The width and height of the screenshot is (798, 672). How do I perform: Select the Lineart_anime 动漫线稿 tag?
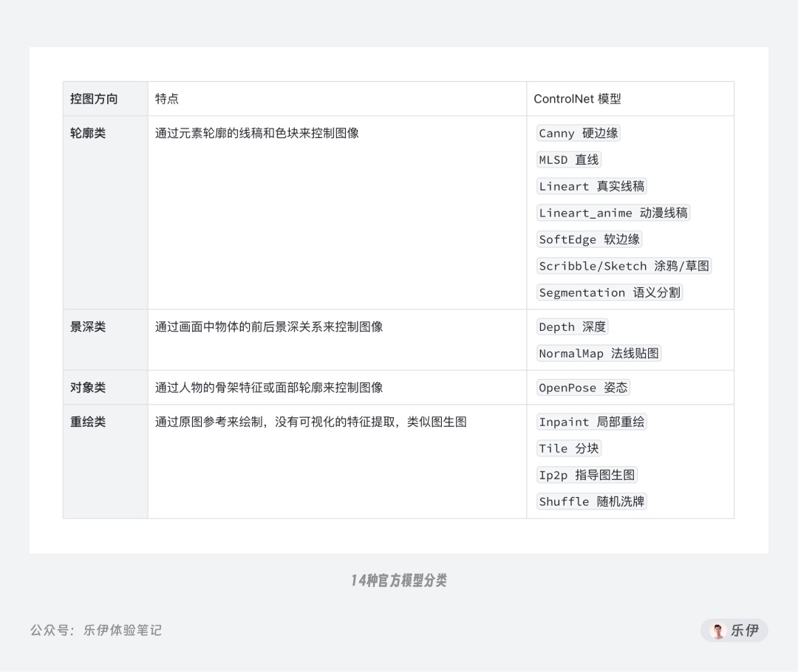(x=612, y=213)
